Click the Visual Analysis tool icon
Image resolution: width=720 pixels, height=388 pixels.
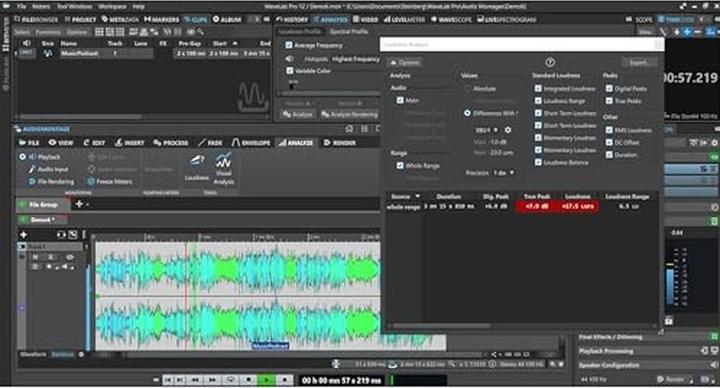point(224,160)
